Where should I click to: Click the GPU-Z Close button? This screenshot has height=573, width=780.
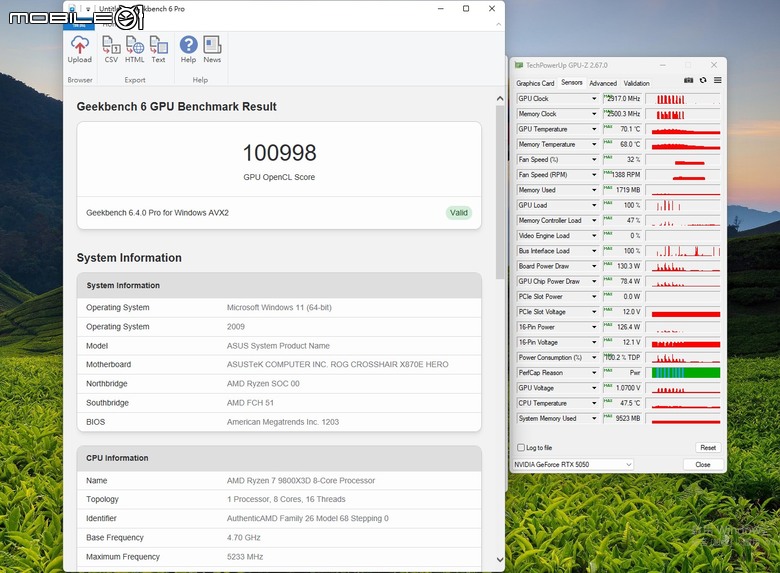(702, 465)
